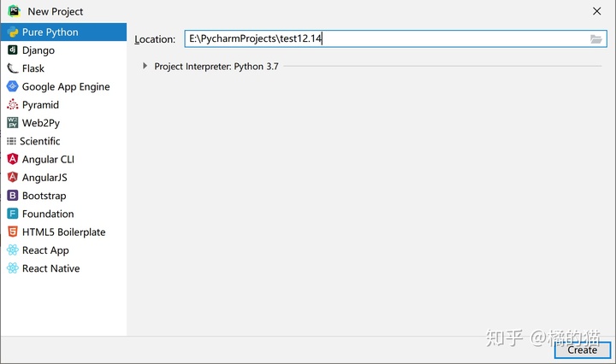Close the New Project dialog

(x=597, y=11)
